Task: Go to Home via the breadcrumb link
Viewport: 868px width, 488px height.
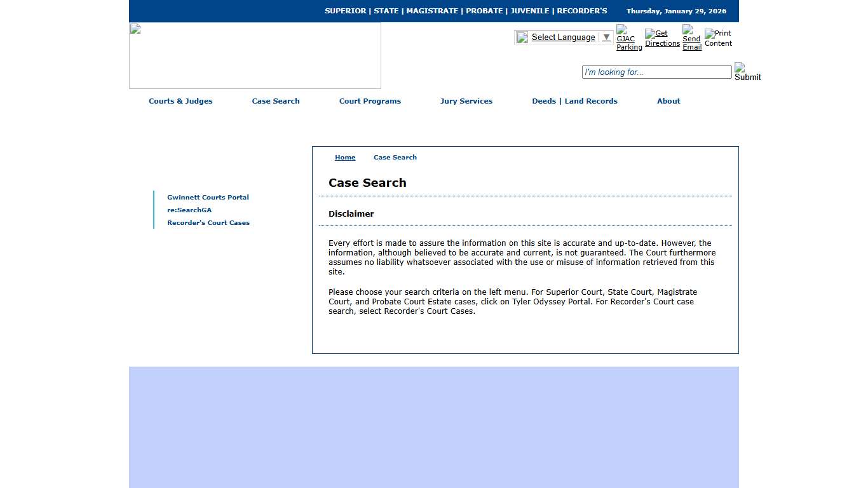Action: [345, 157]
